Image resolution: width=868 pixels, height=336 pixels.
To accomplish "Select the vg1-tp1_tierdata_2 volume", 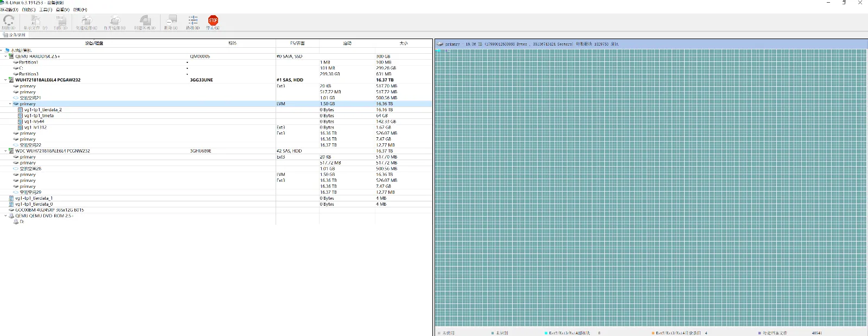I will [43, 110].
